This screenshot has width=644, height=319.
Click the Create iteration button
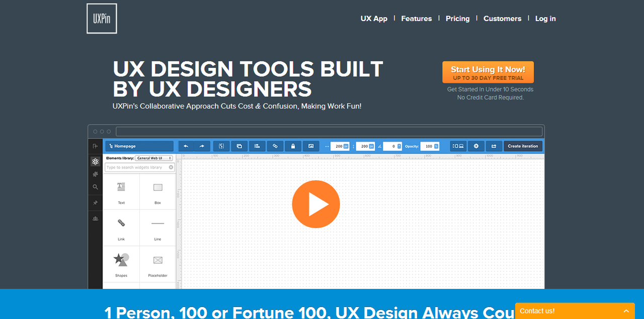click(523, 146)
